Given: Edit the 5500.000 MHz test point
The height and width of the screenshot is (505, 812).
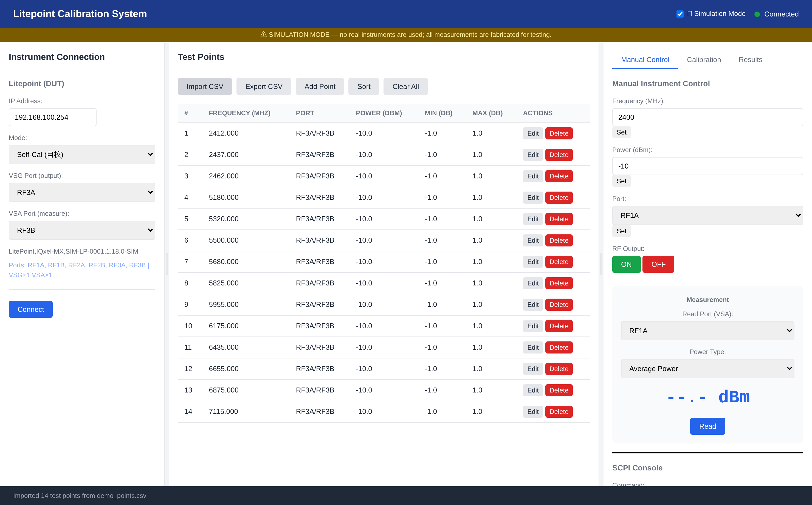Looking at the screenshot, I should [x=533, y=240].
